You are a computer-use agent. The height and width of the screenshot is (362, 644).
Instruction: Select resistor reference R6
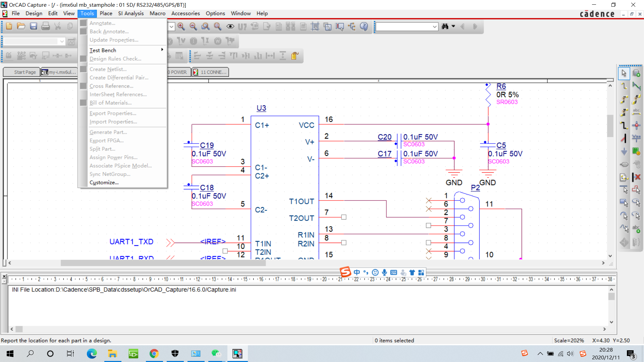(501, 86)
